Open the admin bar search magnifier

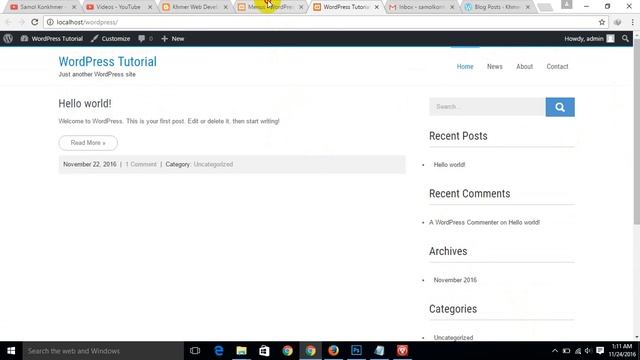pyautogui.click(x=625, y=38)
